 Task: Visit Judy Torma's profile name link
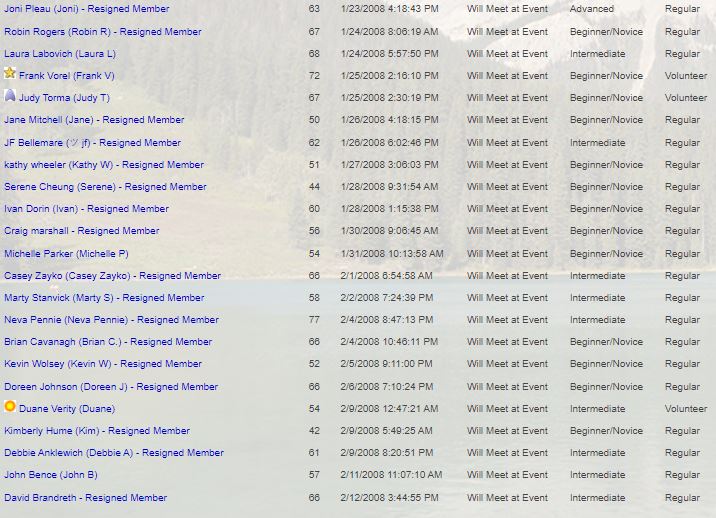[64, 98]
